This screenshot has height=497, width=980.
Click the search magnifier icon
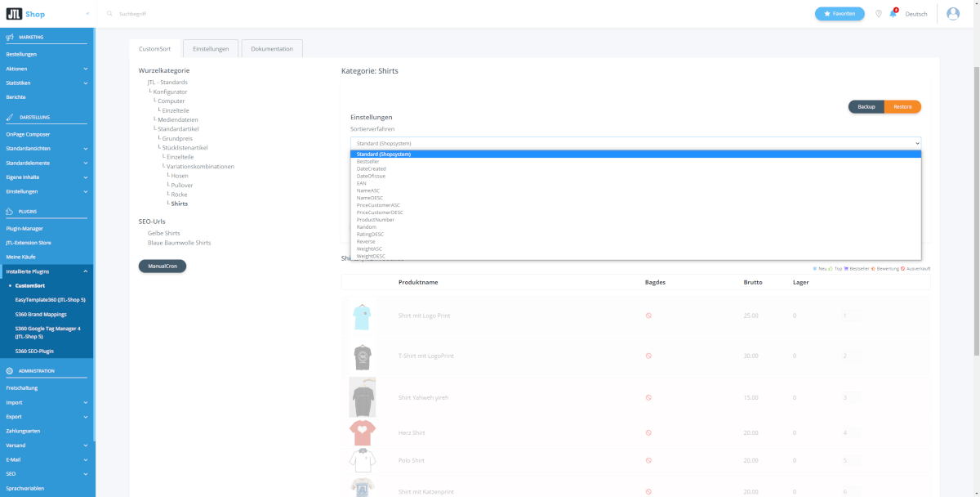[110, 14]
